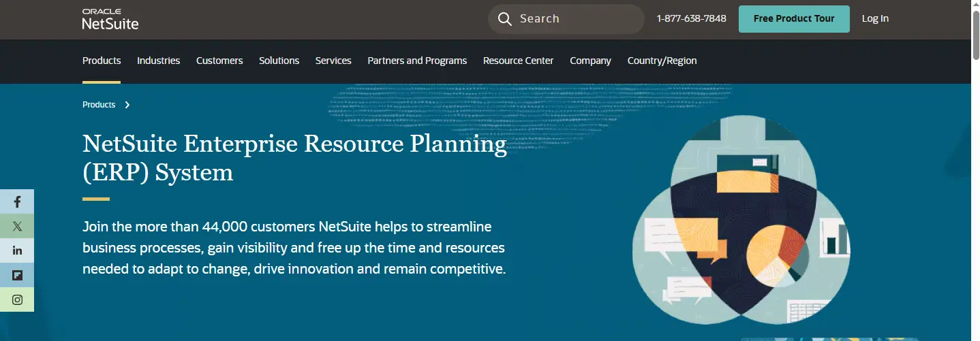This screenshot has width=980, height=341.
Task: Click the page's vertical scrollbar
Action: point(975,170)
